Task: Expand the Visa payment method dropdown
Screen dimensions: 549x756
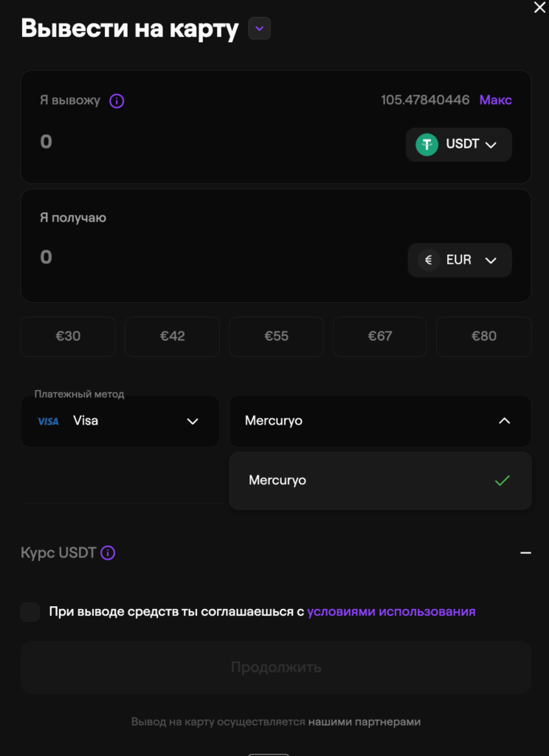Action: point(120,422)
